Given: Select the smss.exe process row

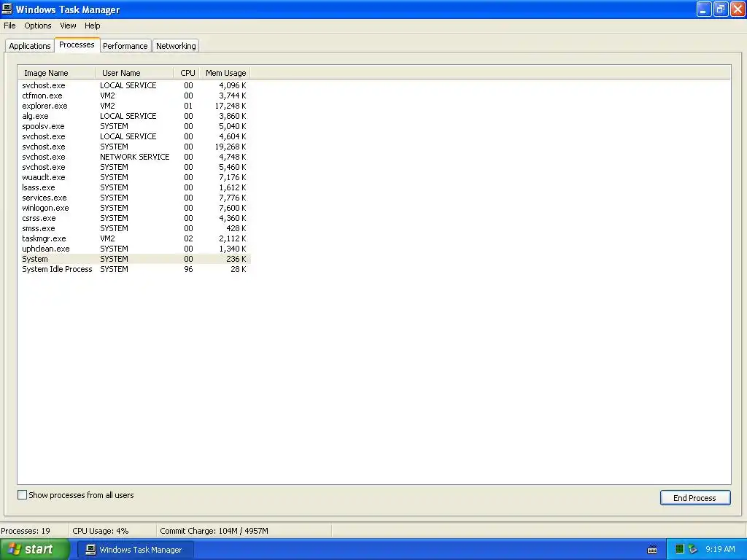Looking at the screenshot, I should [x=134, y=228].
